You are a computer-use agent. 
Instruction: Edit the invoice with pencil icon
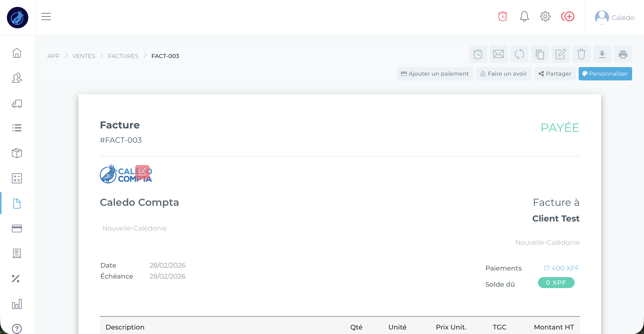pyautogui.click(x=561, y=54)
